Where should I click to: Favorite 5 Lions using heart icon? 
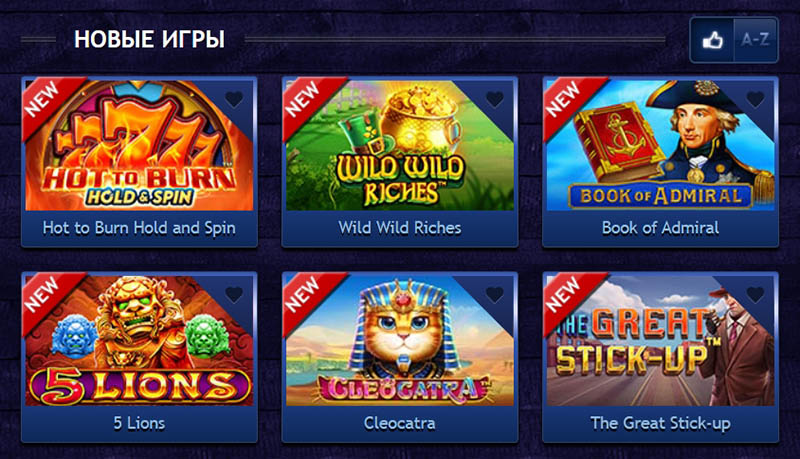234,294
